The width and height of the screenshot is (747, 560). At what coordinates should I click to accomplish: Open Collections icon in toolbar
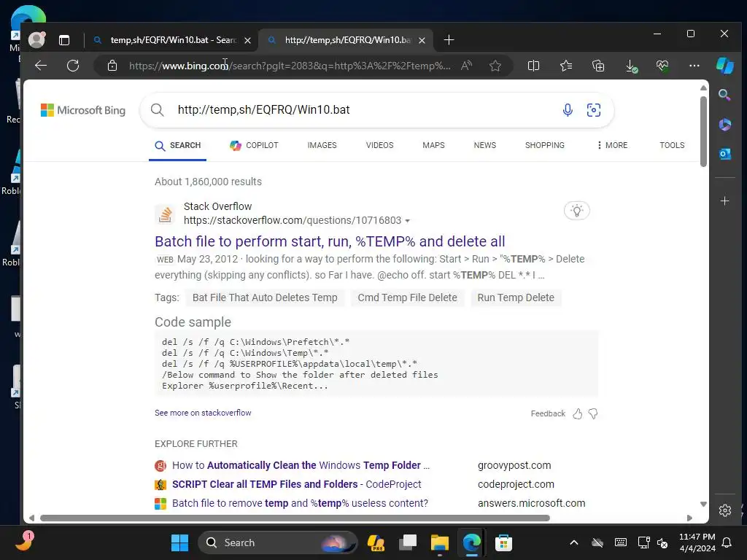(x=598, y=66)
